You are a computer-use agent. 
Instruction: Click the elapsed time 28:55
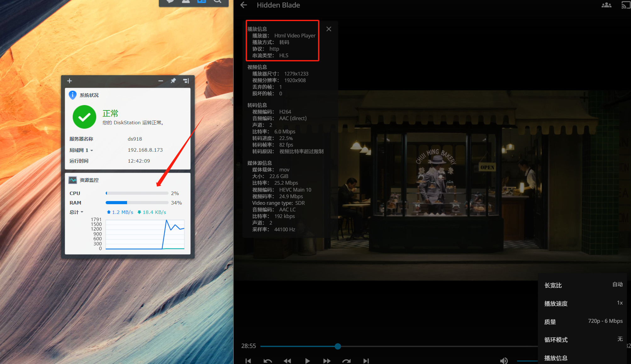tap(248, 346)
